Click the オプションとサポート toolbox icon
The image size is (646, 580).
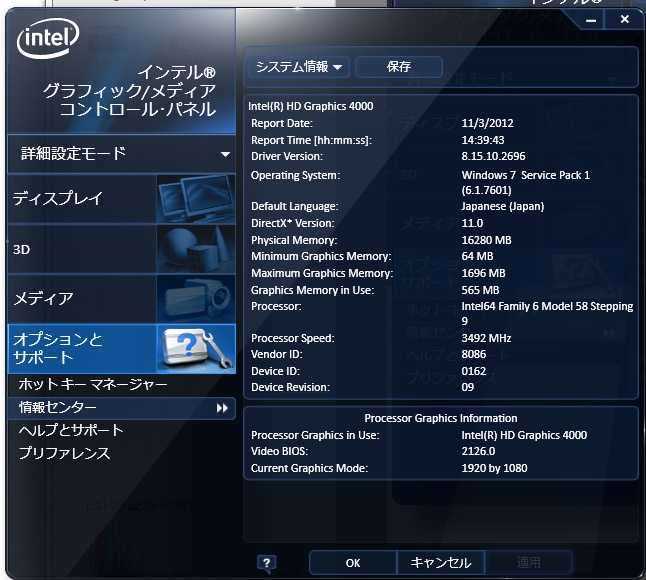[196, 348]
